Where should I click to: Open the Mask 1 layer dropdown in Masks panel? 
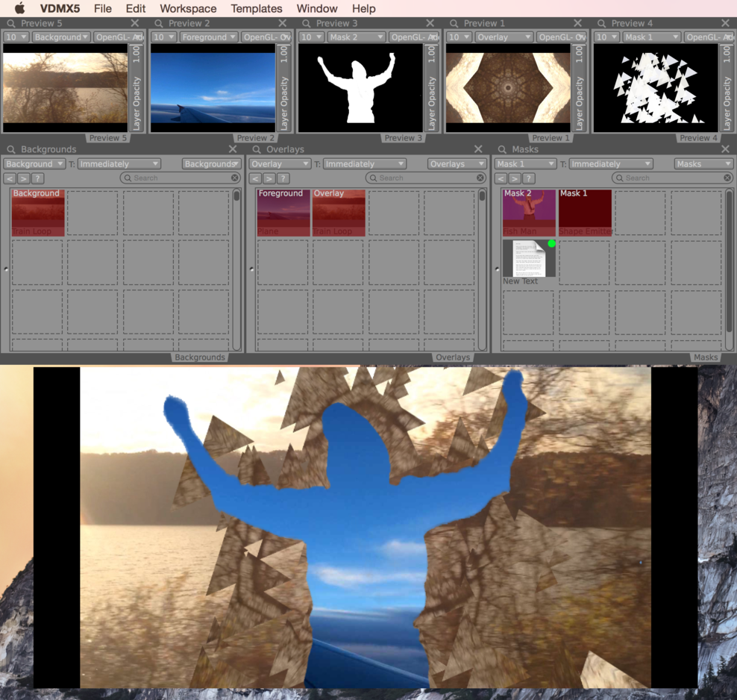pyautogui.click(x=525, y=164)
